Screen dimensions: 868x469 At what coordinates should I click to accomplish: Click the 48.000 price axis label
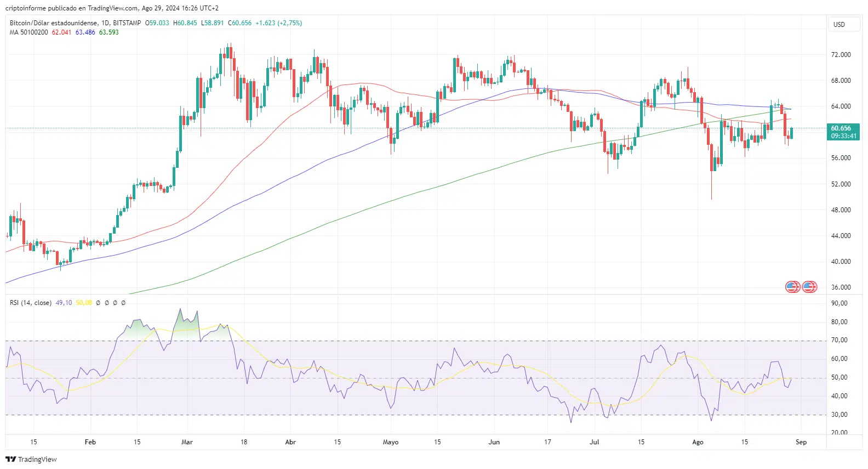[841, 210]
